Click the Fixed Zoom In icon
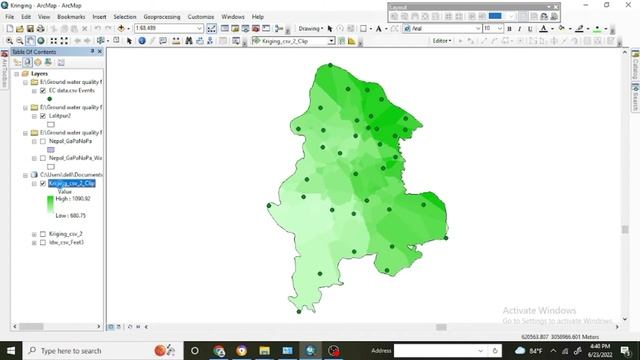 53,41
